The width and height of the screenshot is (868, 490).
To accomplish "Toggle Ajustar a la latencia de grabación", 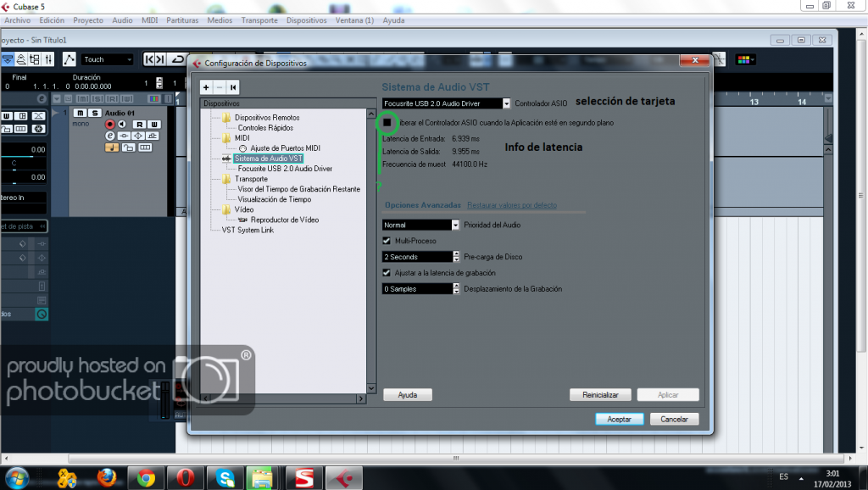I will [x=387, y=273].
